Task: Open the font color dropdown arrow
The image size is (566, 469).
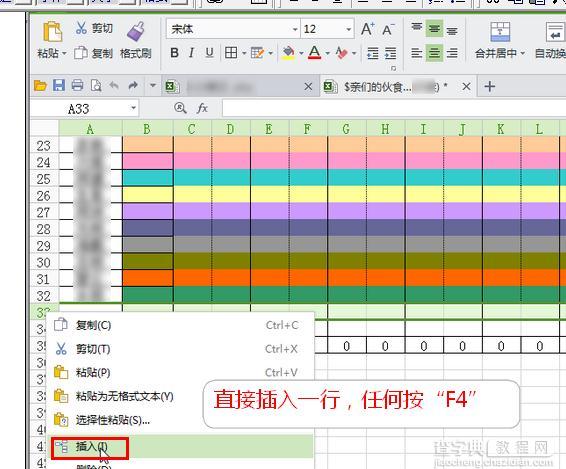Action: pos(327,53)
